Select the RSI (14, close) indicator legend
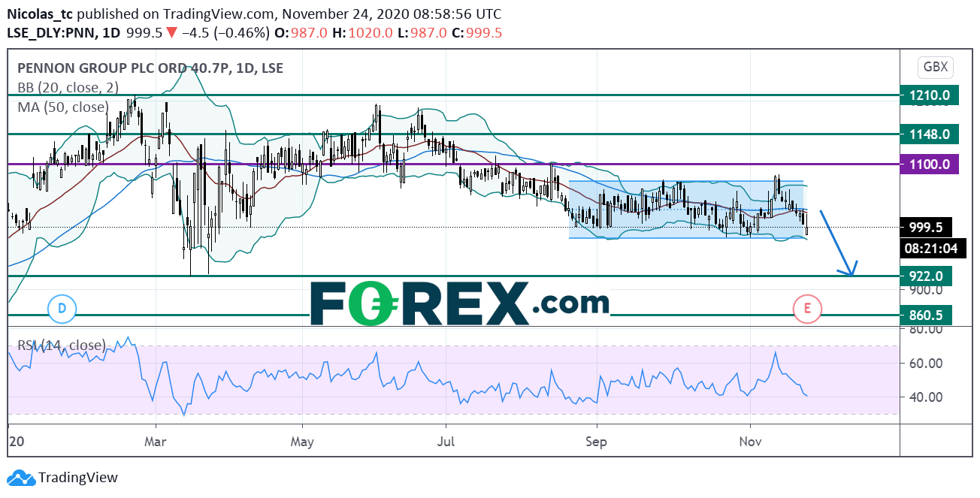980x498 pixels. pos(62,346)
